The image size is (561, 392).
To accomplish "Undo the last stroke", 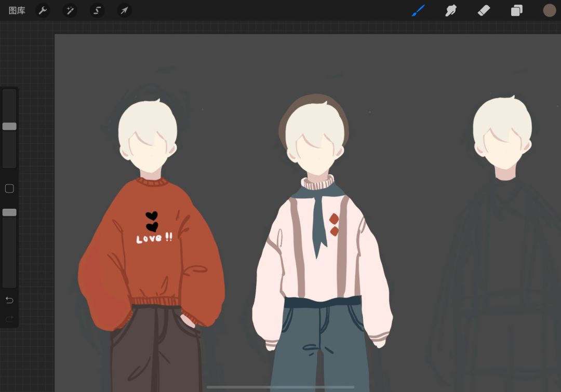I will pos(9,300).
